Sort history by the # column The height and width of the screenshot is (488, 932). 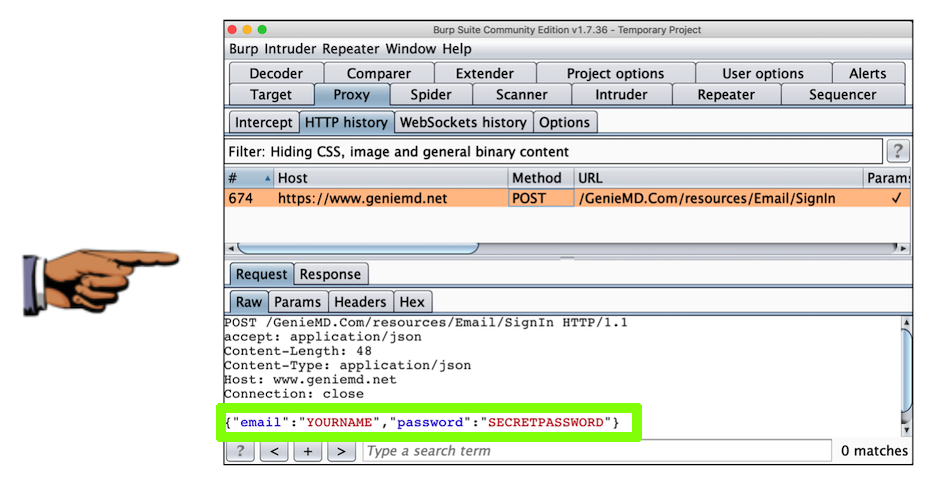click(x=249, y=178)
